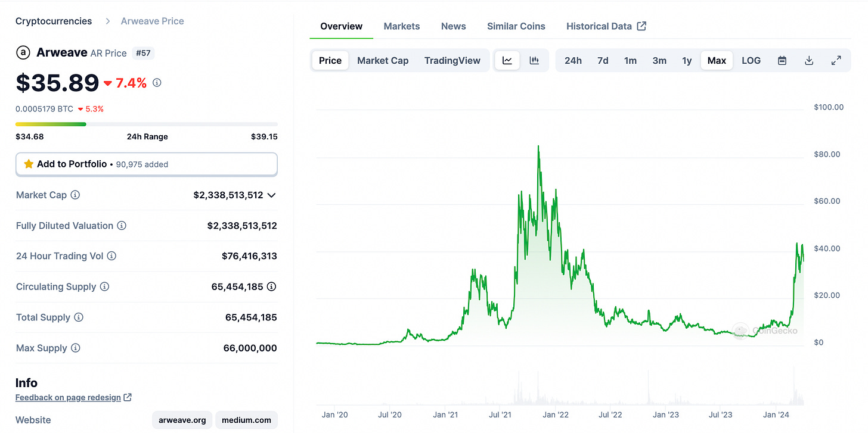Image resolution: width=868 pixels, height=433 pixels.
Task: Open the Markets tab
Action: (402, 26)
